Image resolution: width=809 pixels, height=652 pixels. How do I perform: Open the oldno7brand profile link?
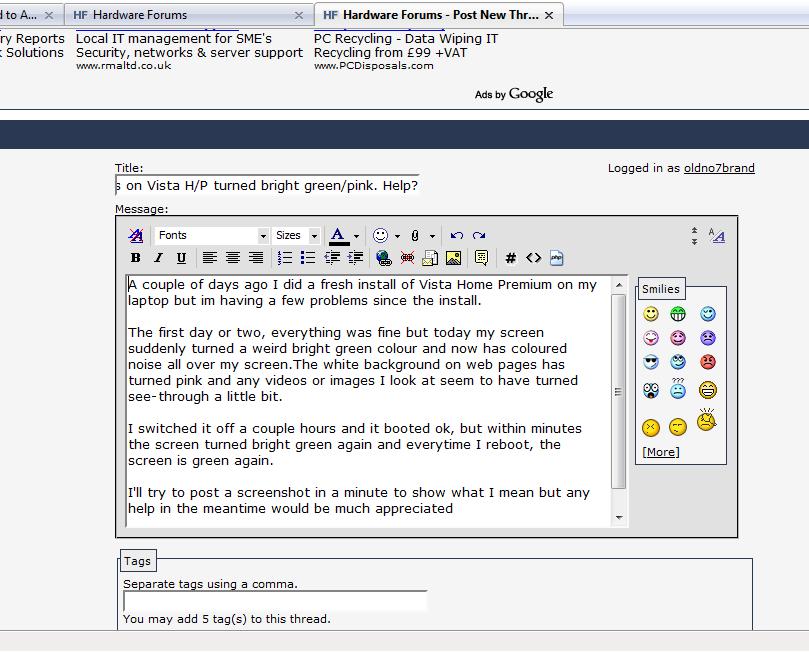coord(719,168)
